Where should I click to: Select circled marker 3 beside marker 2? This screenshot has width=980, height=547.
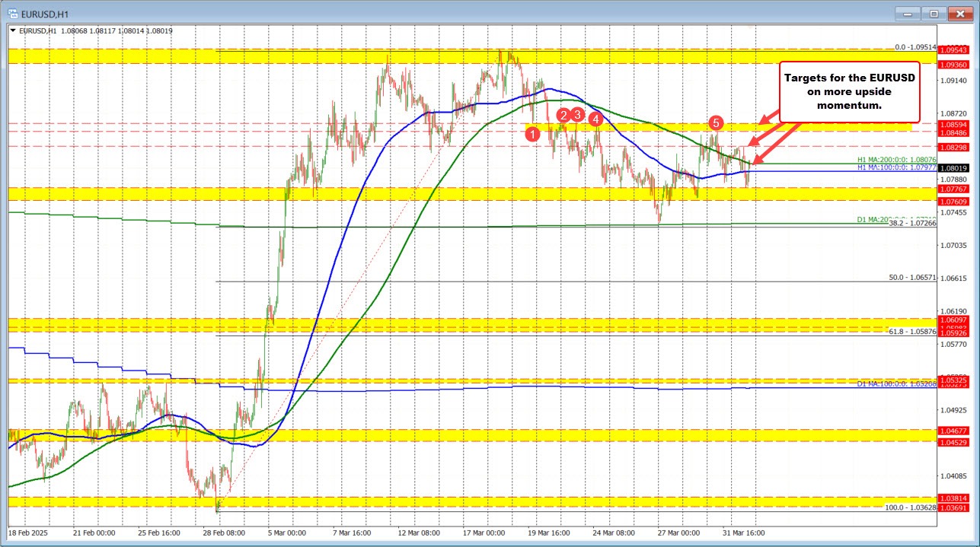coord(577,114)
